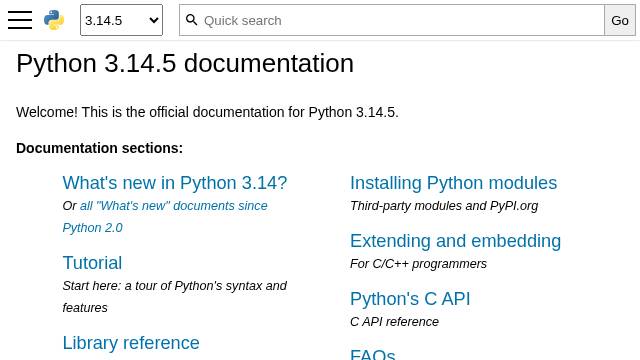The height and width of the screenshot is (360, 640).
Task: Click the Go search button
Action: click(x=620, y=20)
